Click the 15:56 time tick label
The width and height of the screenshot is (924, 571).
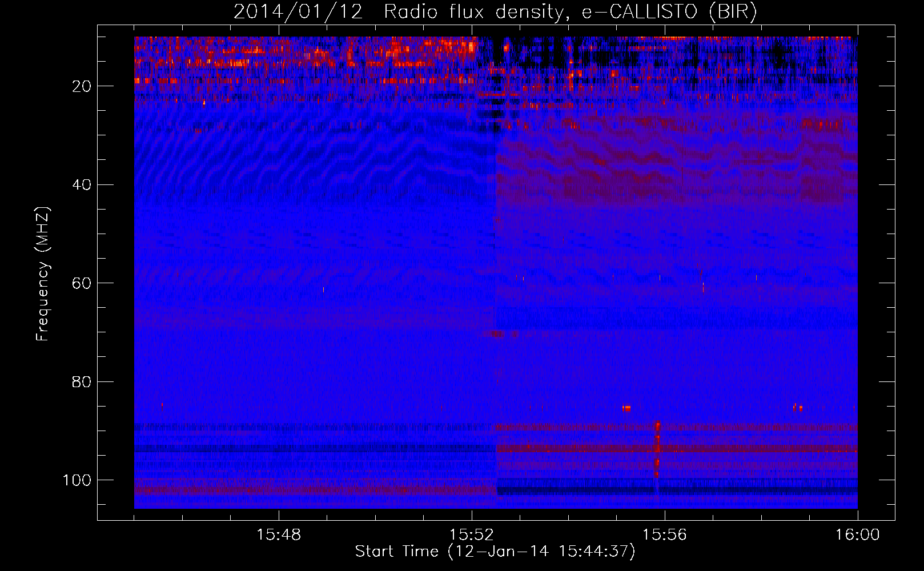[x=665, y=535]
